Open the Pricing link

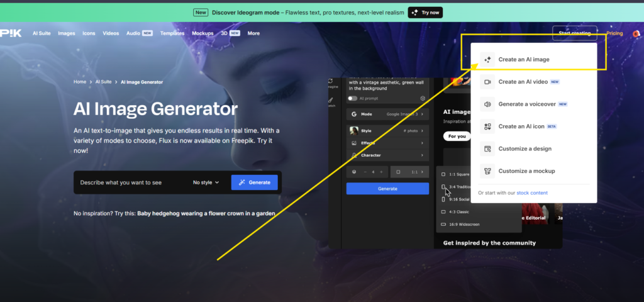click(614, 33)
